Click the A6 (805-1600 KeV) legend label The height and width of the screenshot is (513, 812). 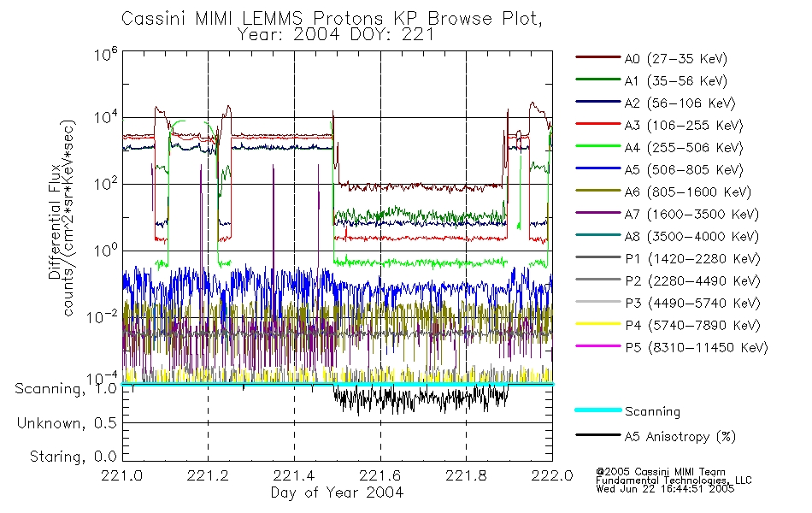[x=688, y=192]
